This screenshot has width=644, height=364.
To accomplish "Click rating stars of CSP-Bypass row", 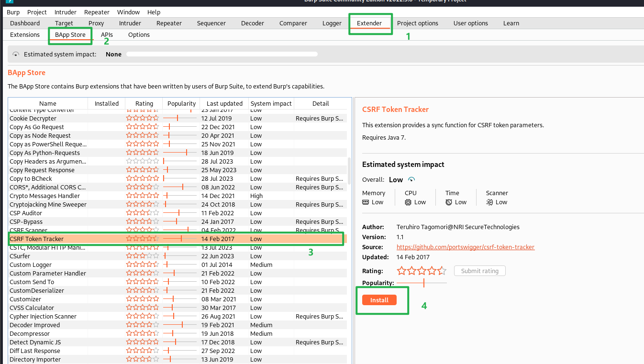I will pyautogui.click(x=142, y=221).
